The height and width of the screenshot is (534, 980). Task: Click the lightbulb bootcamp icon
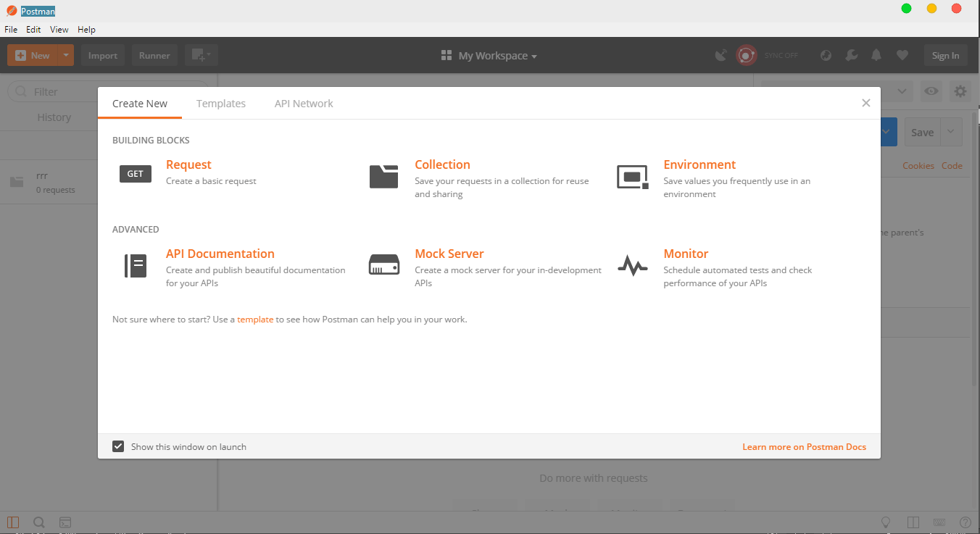click(x=885, y=522)
